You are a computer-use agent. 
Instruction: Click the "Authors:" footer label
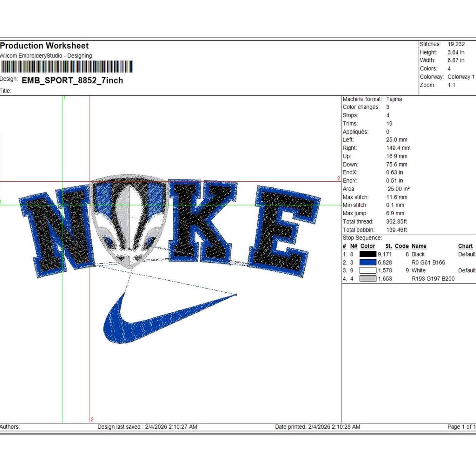(x=10, y=427)
